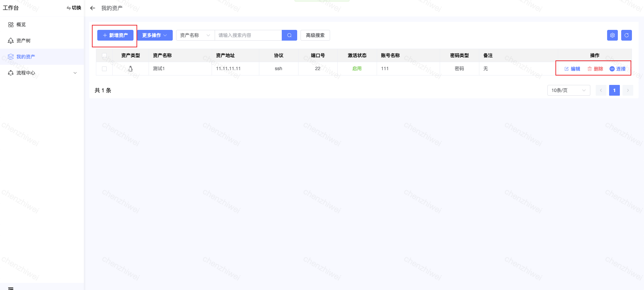Open 资产树 in the sidebar

click(42, 41)
